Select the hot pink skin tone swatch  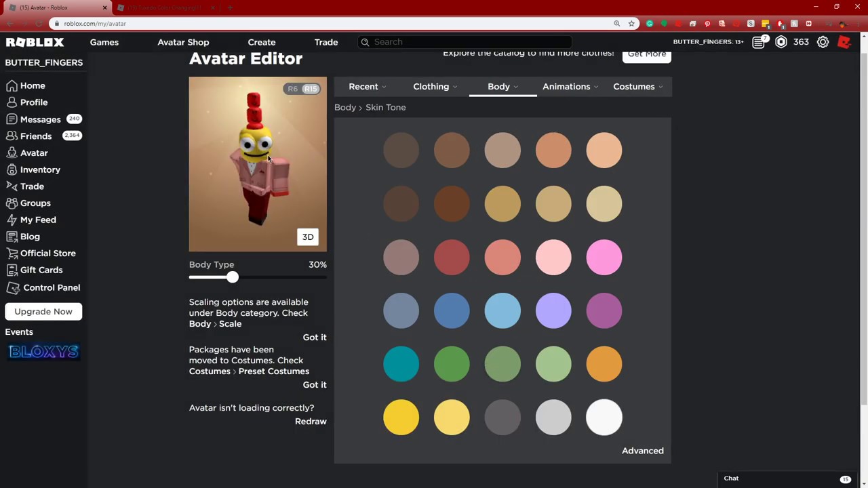coord(604,258)
